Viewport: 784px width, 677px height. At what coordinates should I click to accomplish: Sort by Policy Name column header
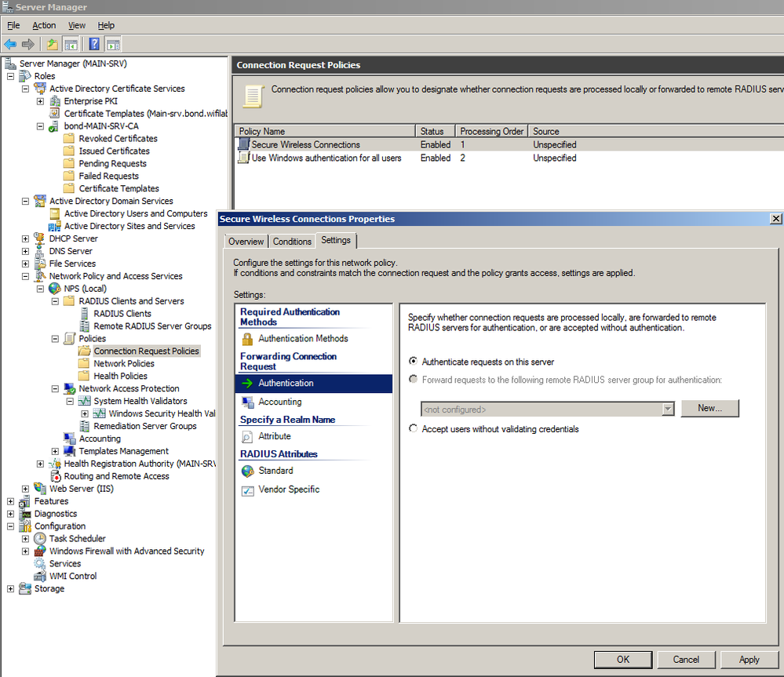[x=325, y=132]
